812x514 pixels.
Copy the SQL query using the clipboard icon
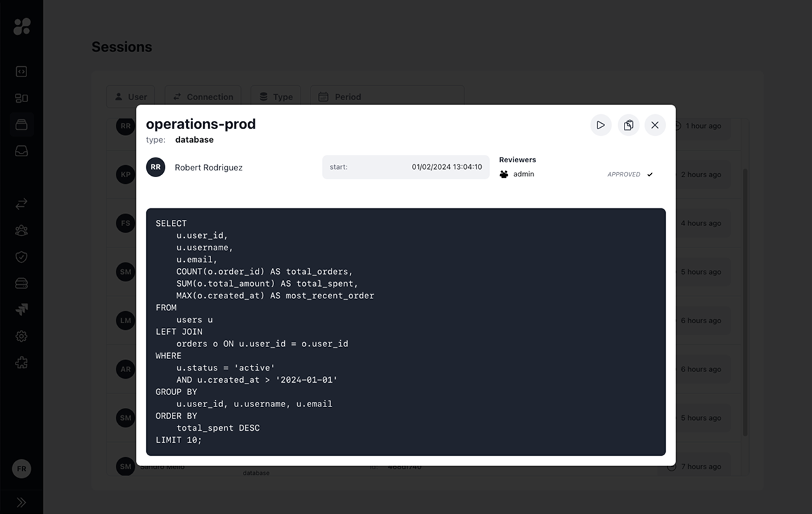click(x=628, y=124)
